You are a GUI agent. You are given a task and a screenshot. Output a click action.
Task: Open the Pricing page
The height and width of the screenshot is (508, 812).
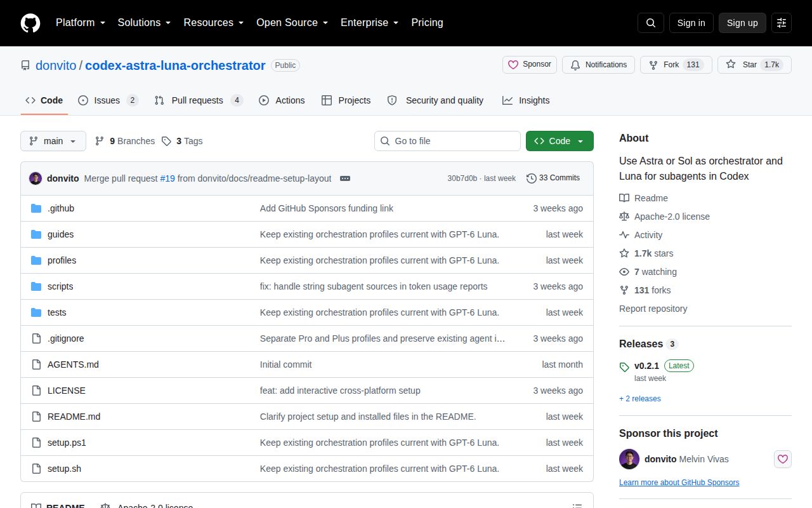click(427, 22)
